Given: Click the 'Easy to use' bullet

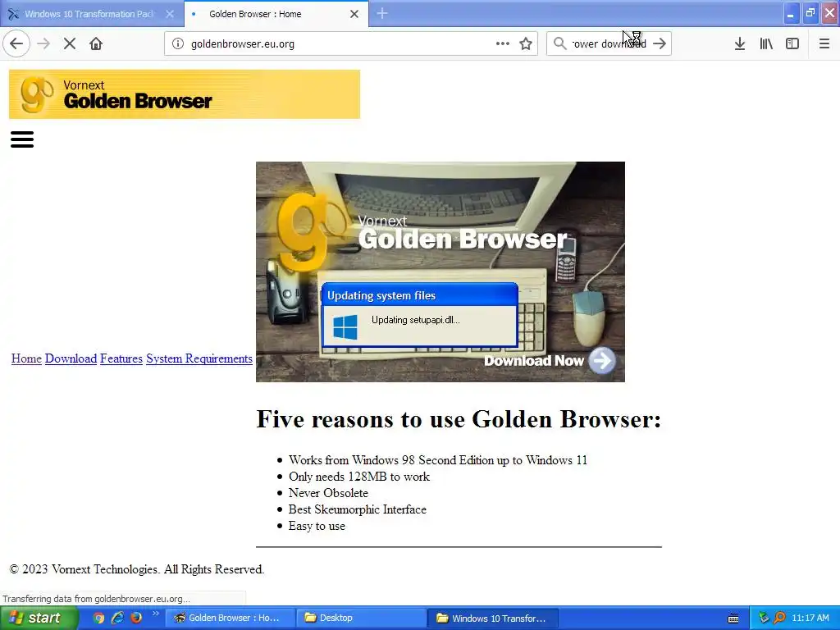Looking at the screenshot, I should click(317, 526).
